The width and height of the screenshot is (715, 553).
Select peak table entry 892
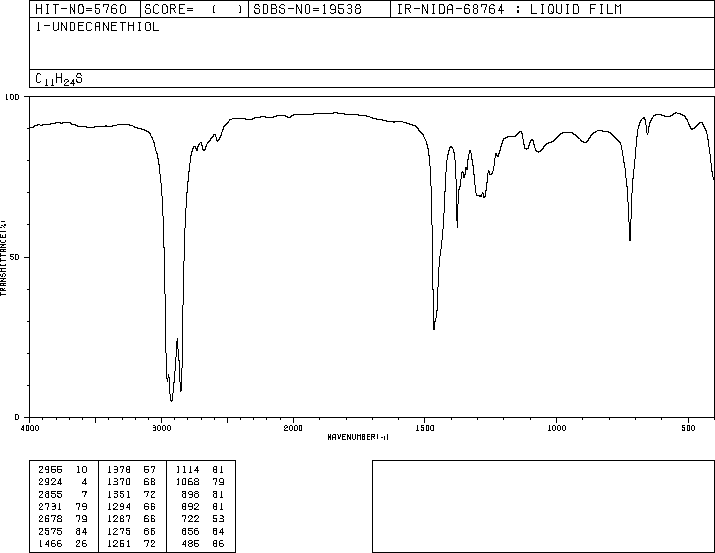pos(190,506)
